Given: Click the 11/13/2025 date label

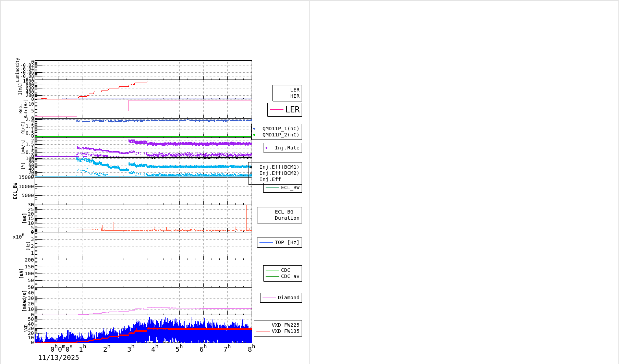Looking at the screenshot, I should pyautogui.click(x=59, y=358).
